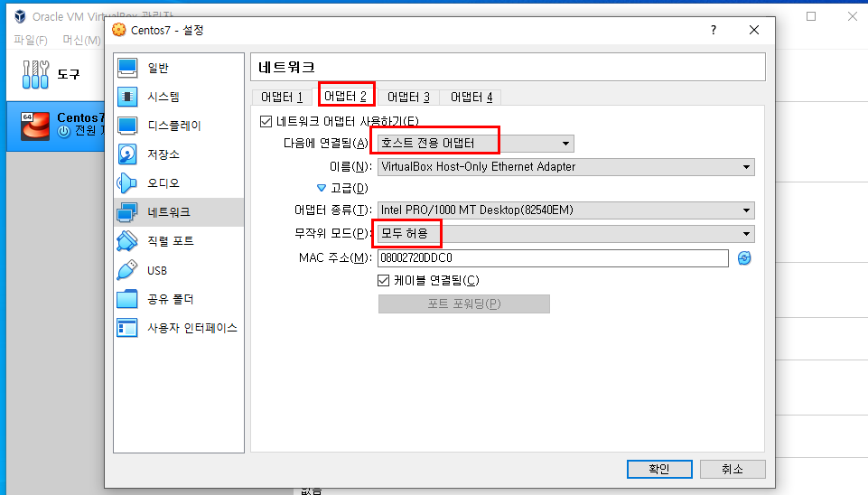The image size is (868, 495).
Task: Select 일반 label in settings list
Action: click(x=158, y=68)
